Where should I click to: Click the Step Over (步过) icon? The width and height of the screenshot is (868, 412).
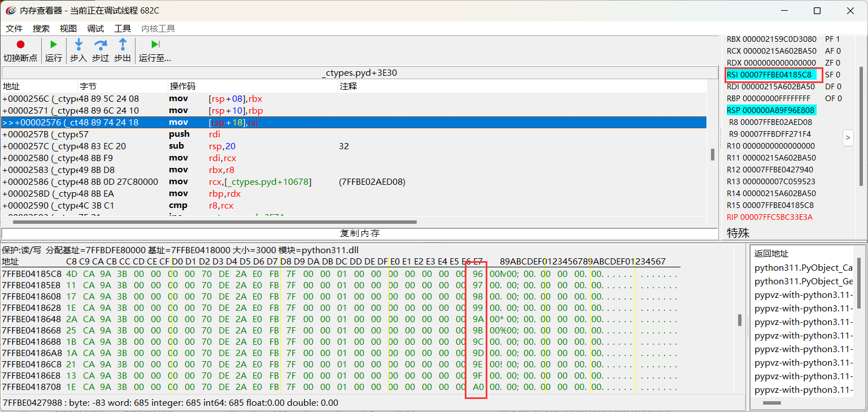101,45
